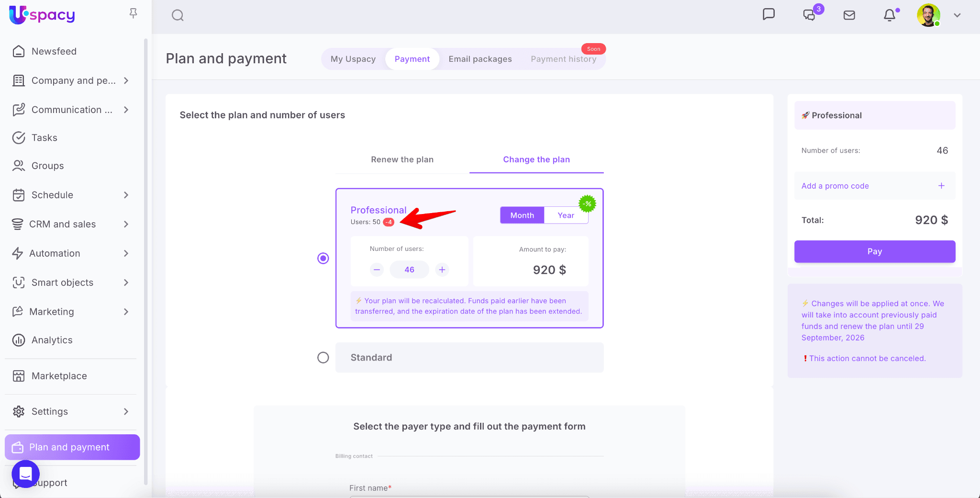Select the Professional plan radio button

[x=323, y=259]
